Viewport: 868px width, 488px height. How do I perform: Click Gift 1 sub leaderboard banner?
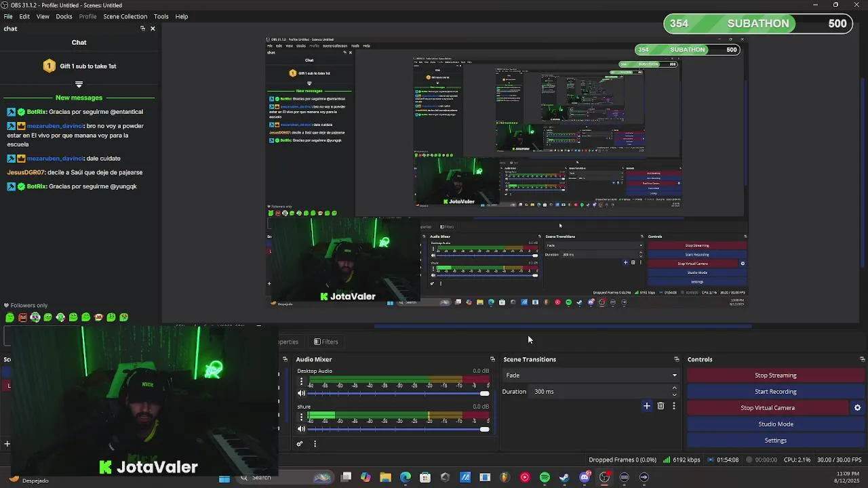(x=79, y=66)
